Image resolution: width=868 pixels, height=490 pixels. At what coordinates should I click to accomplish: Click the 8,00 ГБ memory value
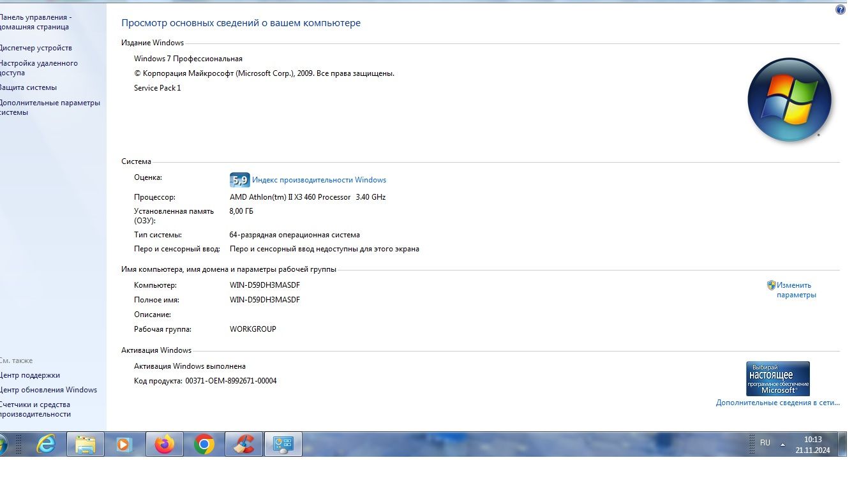point(242,211)
